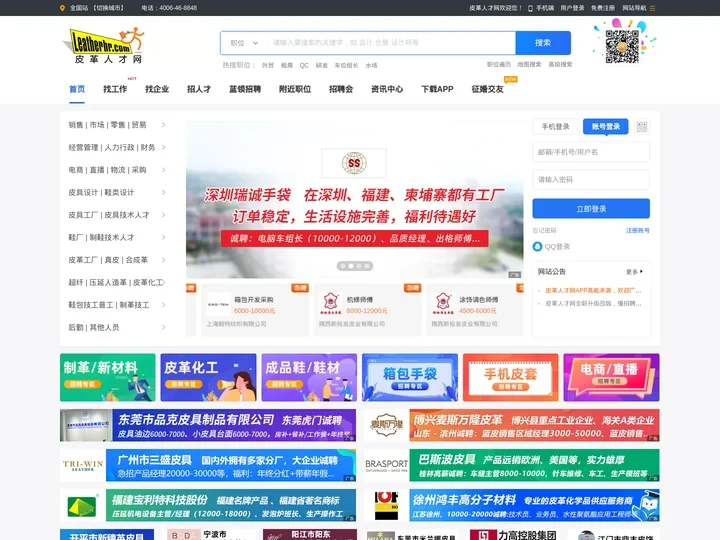Open 电商/直播 recruitment zone banner
Screen dimensions: 720x540
coord(612,377)
